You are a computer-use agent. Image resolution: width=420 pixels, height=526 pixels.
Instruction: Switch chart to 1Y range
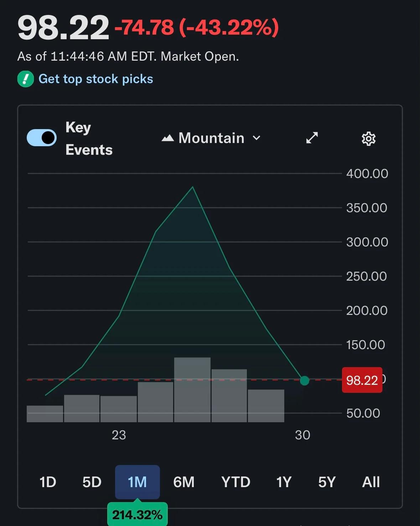click(x=284, y=482)
